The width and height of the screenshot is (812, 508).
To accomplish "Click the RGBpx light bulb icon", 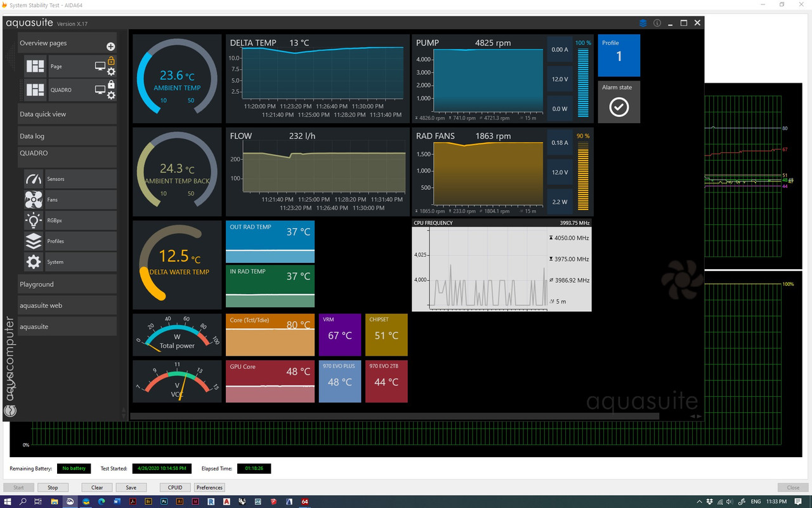I will click(x=34, y=220).
